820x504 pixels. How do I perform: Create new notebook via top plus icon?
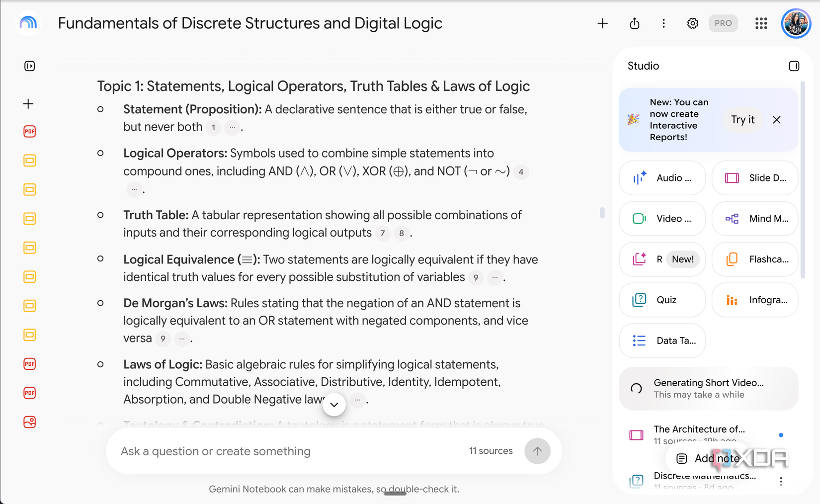pyautogui.click(x=602, y=23)
